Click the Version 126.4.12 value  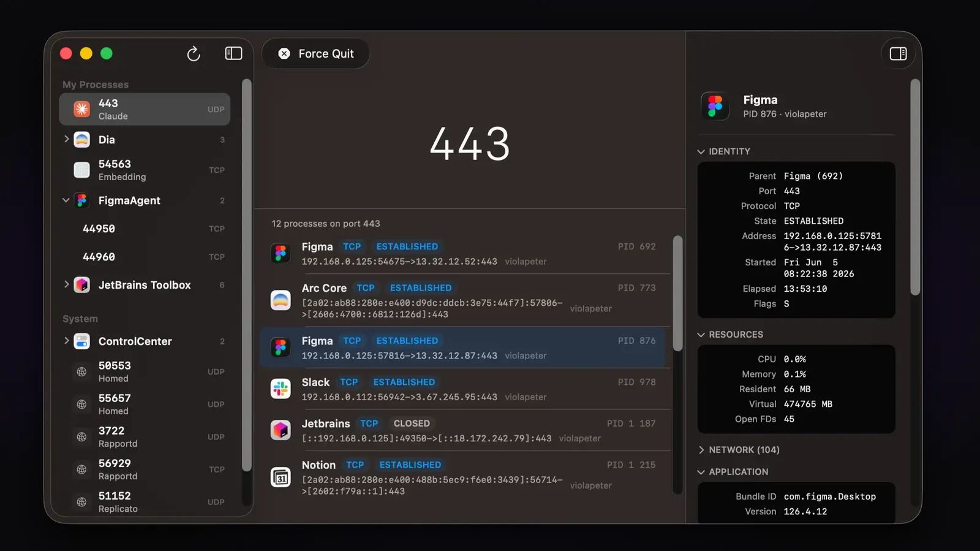(x=805, y=512)
